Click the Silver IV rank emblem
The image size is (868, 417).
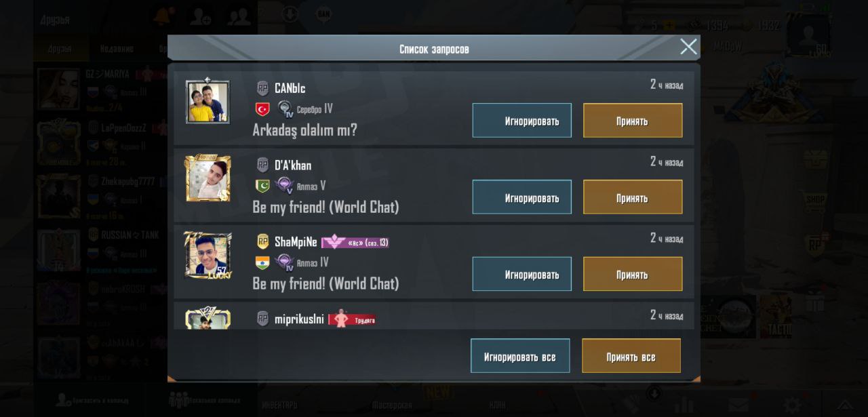pyautogui.click(x=285, y=109)
